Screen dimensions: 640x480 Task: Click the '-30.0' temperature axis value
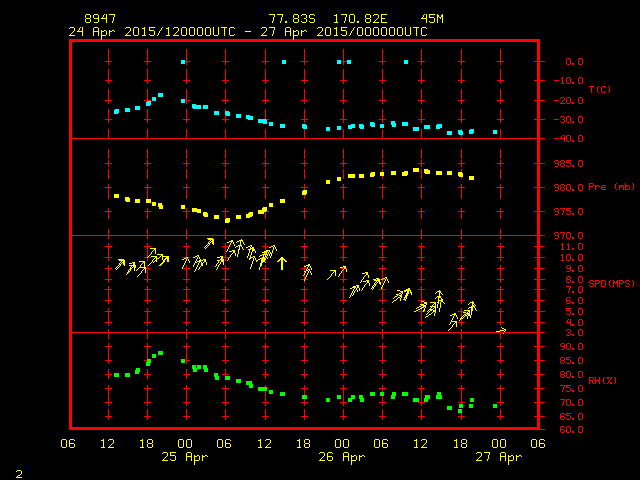pos(569,120)
